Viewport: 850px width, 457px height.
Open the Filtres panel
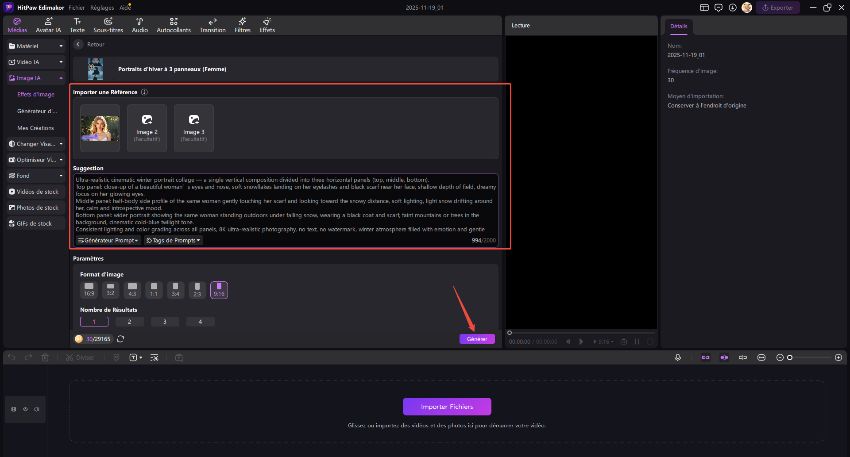point(242,25)
